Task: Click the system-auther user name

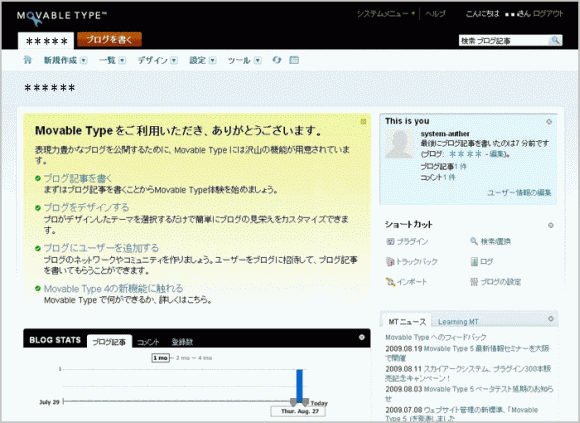Action: tap(445, 134)
